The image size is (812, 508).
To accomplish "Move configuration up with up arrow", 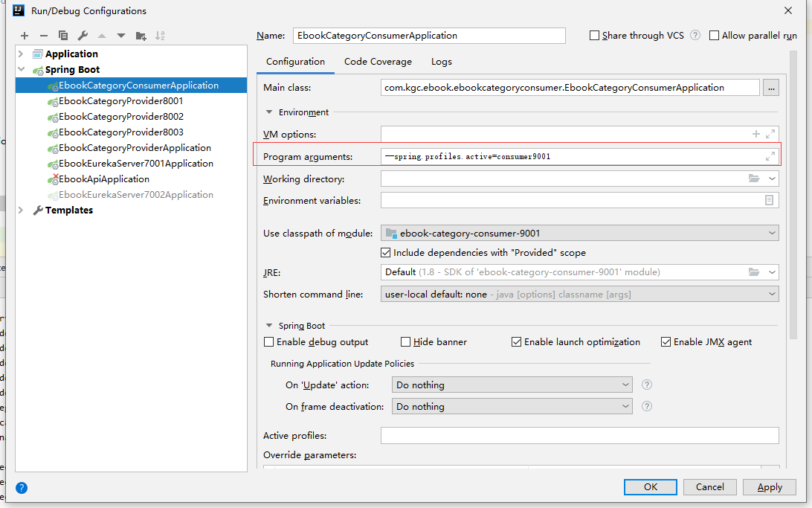I will click(102, 36).
